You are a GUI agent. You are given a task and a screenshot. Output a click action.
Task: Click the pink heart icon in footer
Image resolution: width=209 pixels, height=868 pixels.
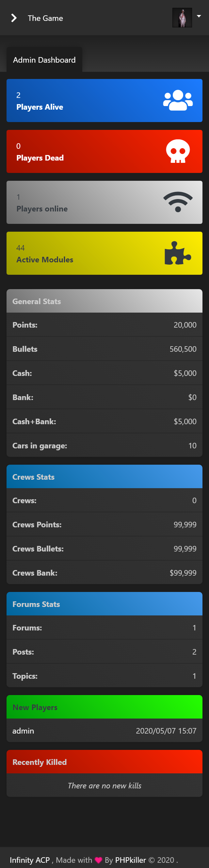98,860
